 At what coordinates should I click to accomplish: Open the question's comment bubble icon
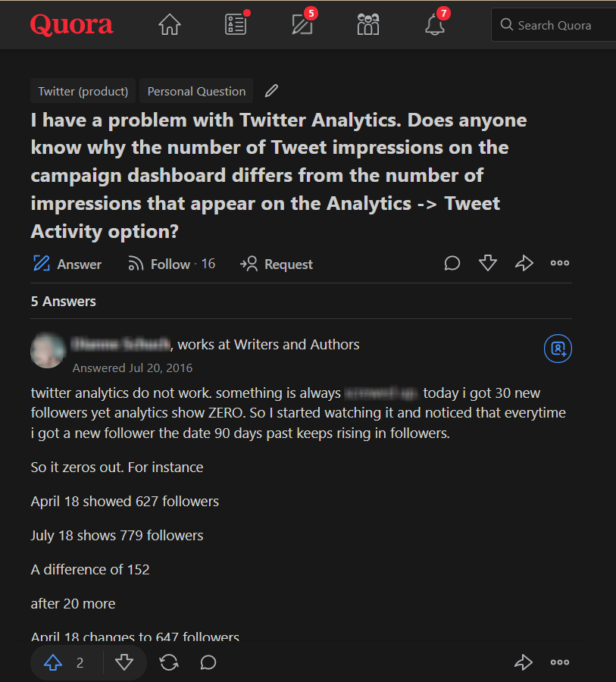tap(452, 264)
